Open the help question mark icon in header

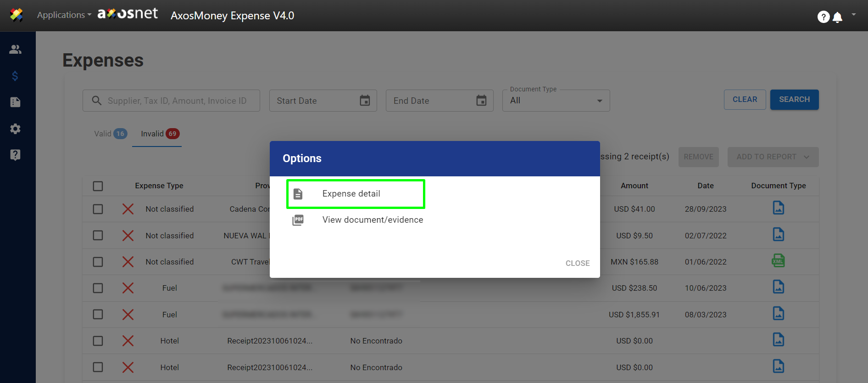(x=823, y=17)
